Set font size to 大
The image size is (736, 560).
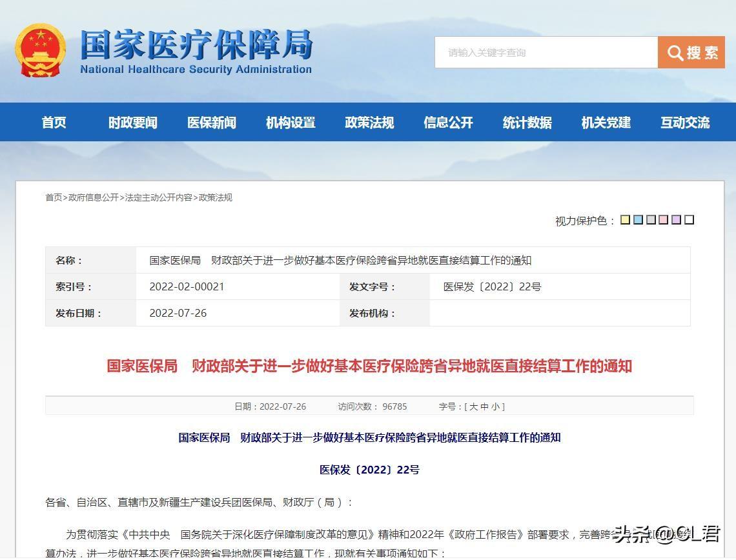click(474, 406)
